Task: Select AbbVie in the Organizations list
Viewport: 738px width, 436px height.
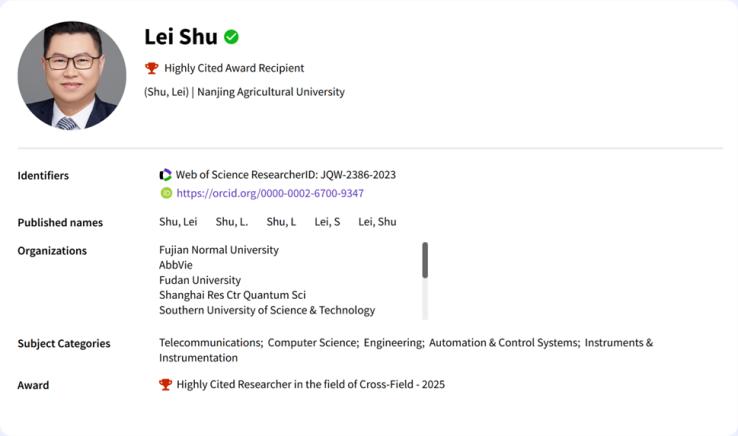Action: [x=175, y=265]
